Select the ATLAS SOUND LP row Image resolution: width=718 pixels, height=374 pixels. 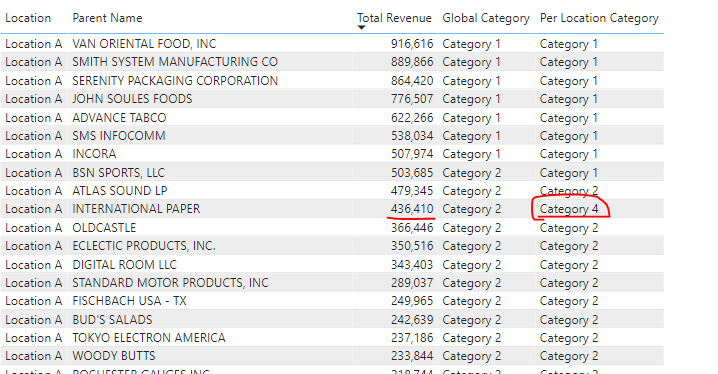click(332, 190)
